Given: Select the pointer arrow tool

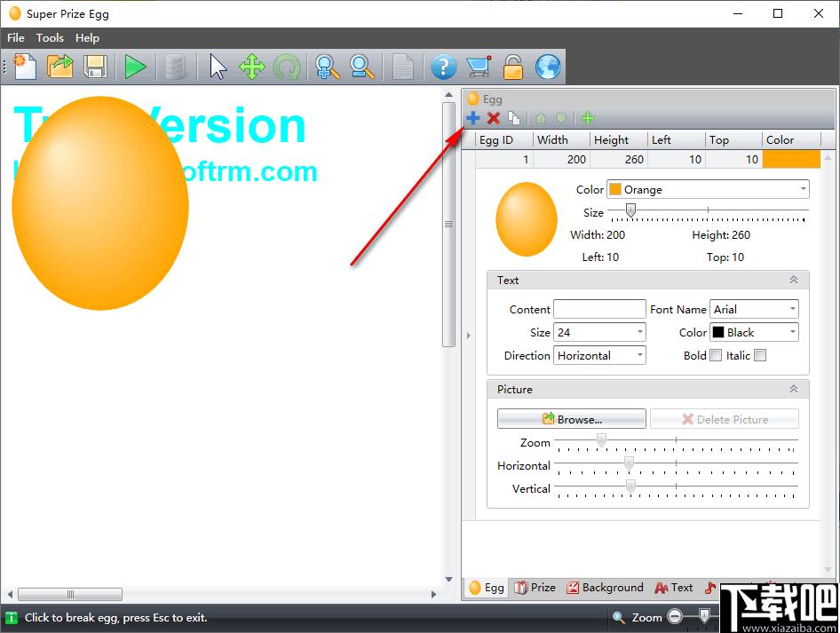Looking at the screenshot, I should pyautogui.click(x=218, y=67).
